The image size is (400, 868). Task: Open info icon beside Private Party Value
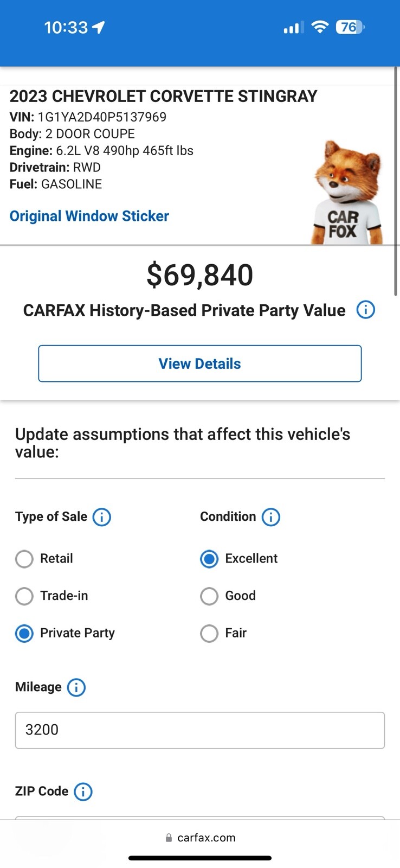coord(365,310)
